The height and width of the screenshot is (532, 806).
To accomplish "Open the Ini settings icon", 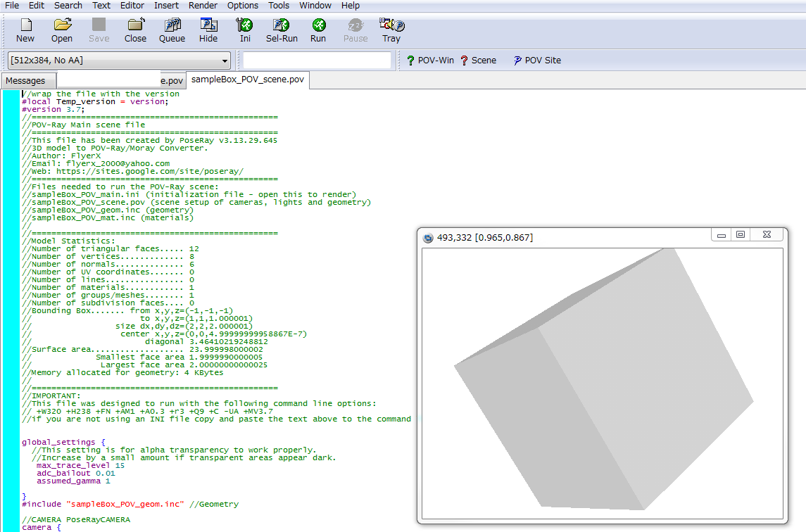I will tap(245, 30).
